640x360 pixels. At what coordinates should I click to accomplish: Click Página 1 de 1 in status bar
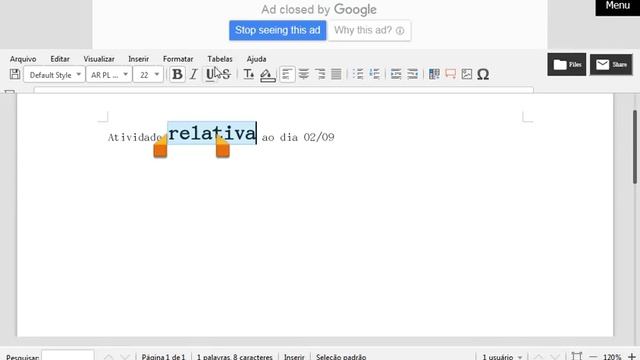163,357
